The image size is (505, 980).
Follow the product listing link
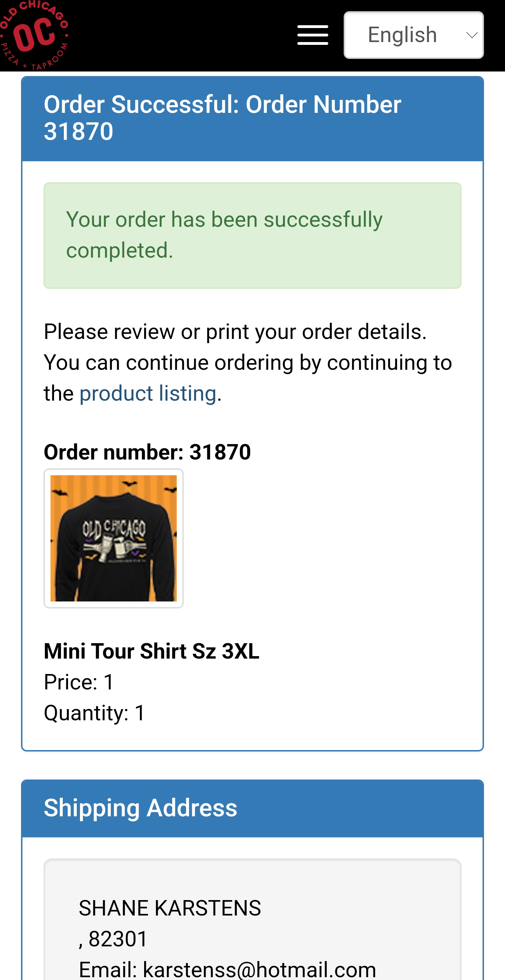148,393
